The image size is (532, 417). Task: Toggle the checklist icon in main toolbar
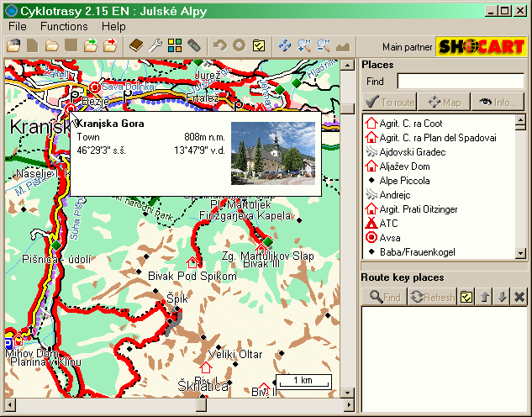259,45
